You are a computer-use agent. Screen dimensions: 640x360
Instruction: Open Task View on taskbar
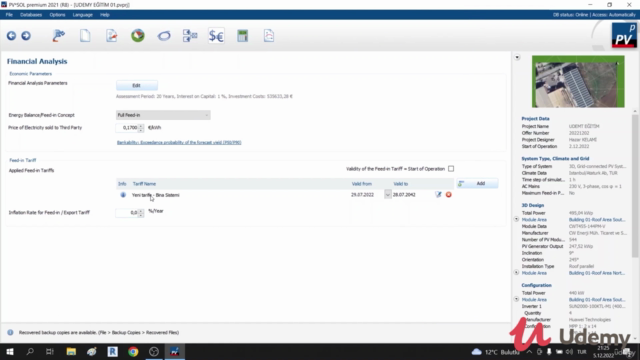point(50,351)
